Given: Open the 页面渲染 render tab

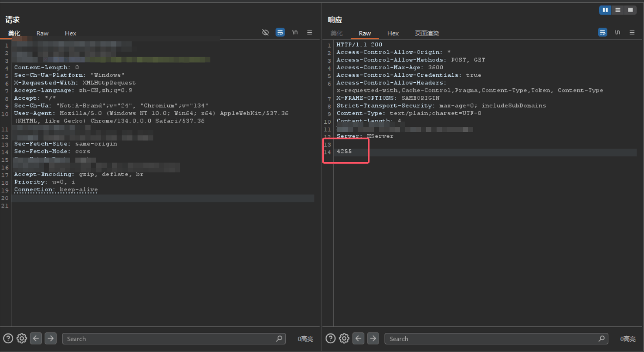Looking at the screenshot, I should [427, 34].
